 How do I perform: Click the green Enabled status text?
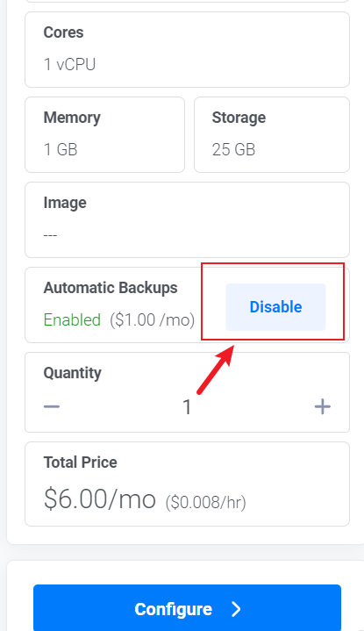point(72,320)
